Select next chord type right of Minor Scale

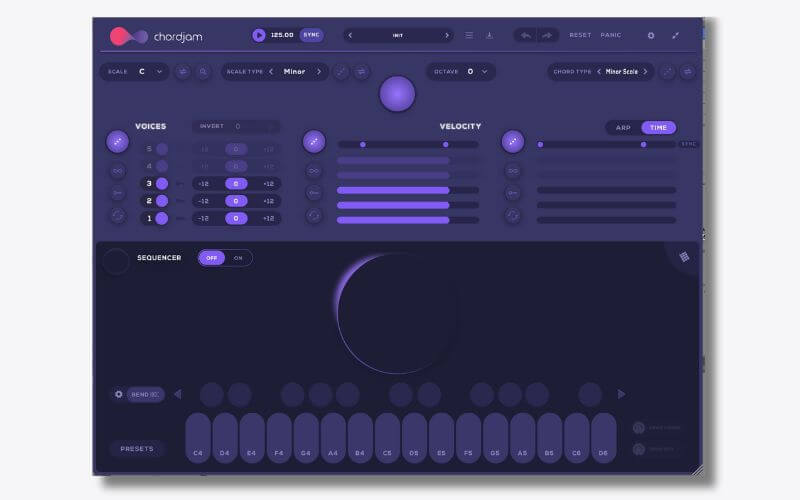coord(645,72)
